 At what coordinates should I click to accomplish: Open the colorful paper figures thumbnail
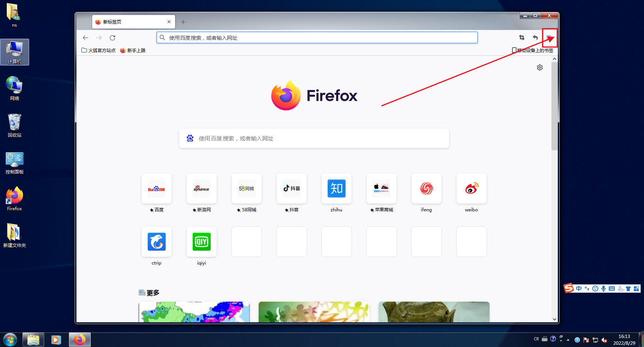pyautogui.click(x=314, y=312)
